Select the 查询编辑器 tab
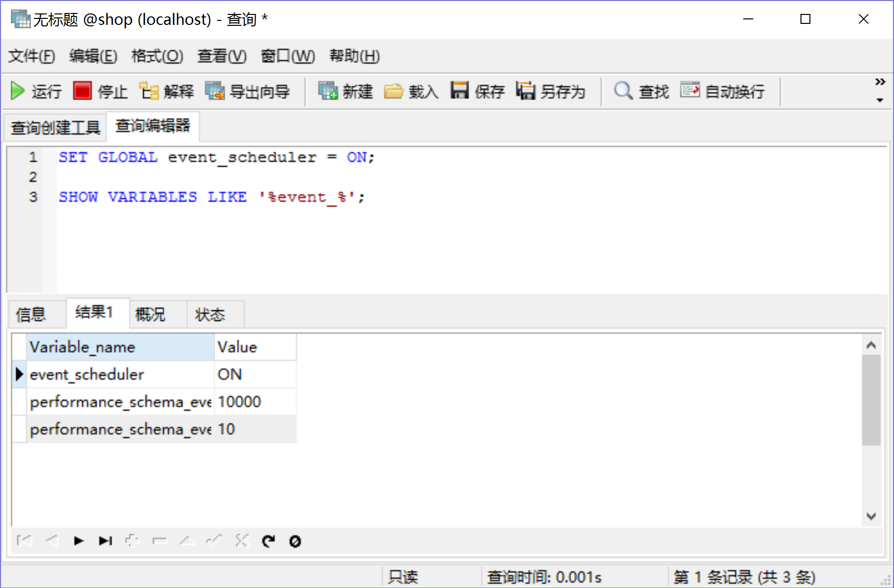The image size is (894, 588). pyautogui.click(x=153, y=126)
